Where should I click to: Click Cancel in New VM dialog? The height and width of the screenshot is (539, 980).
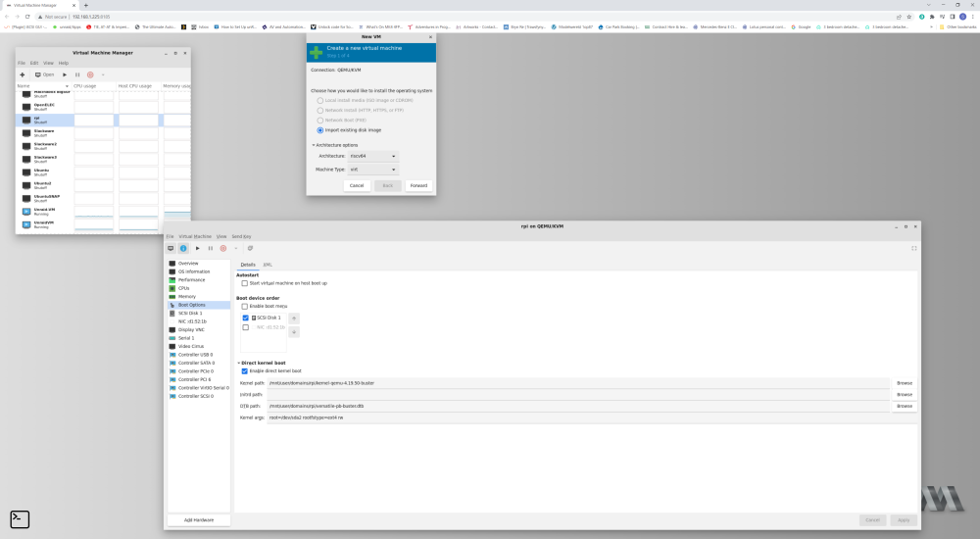coord(357,186)
